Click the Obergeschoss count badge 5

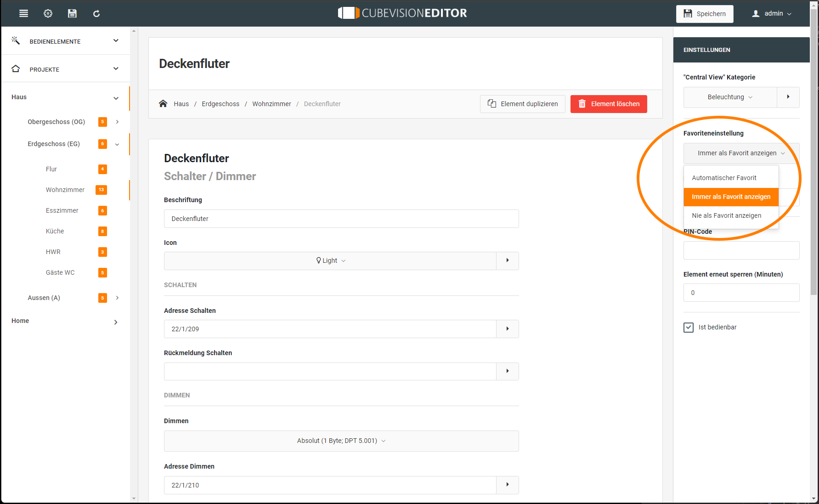tap(102, 122)
